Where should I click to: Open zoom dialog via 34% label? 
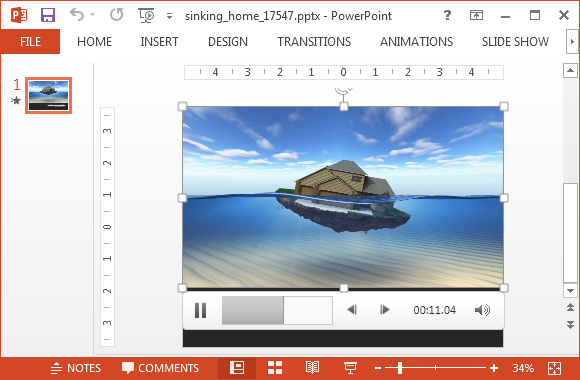(x=523, y=368)
